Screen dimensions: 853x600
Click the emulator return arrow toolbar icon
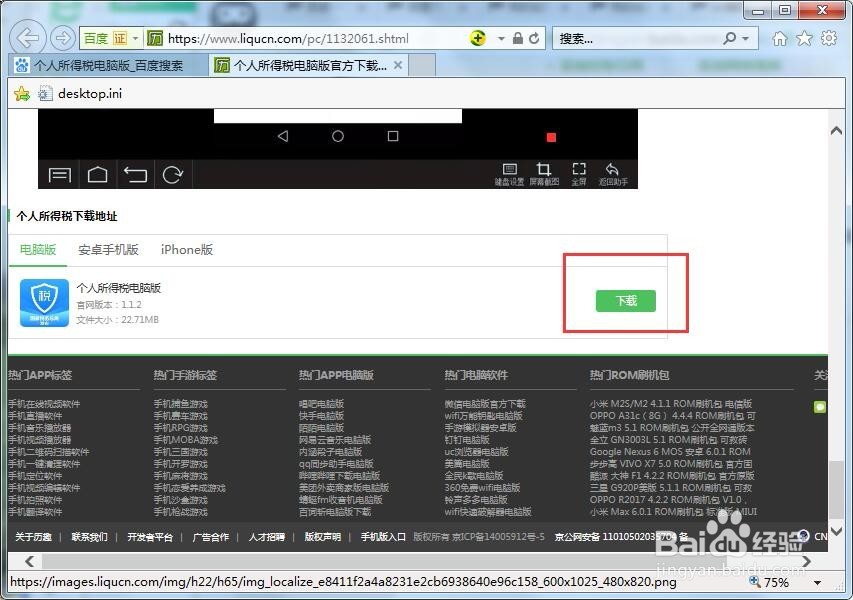click(x=135, y=175)
